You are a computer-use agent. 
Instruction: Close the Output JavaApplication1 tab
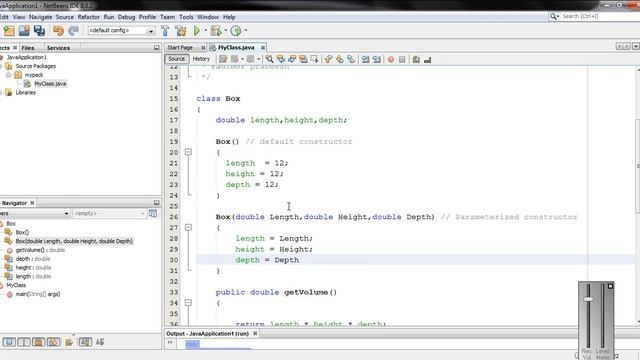click(x=255, y=333)
